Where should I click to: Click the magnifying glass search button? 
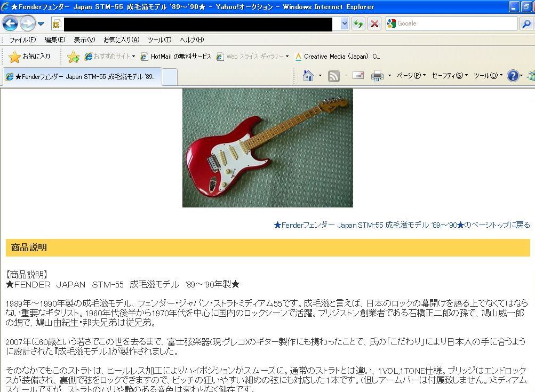pos(526,23)
